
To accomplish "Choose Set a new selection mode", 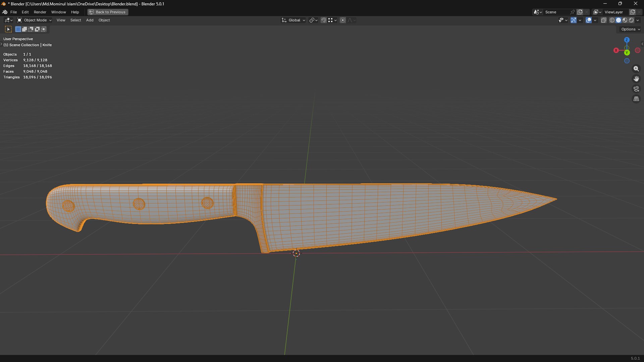I will (18, 29).
